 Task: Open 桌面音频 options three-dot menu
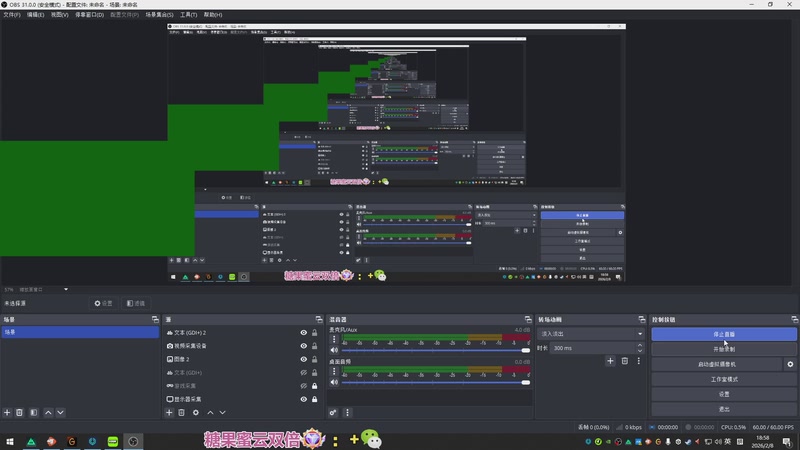pyautogui.click(x=334, y=371)
